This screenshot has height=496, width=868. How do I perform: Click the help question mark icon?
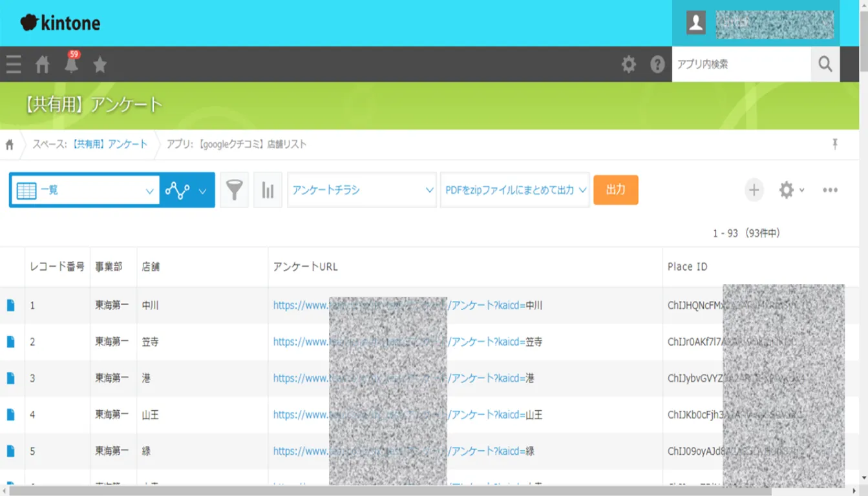click(657, 65)
